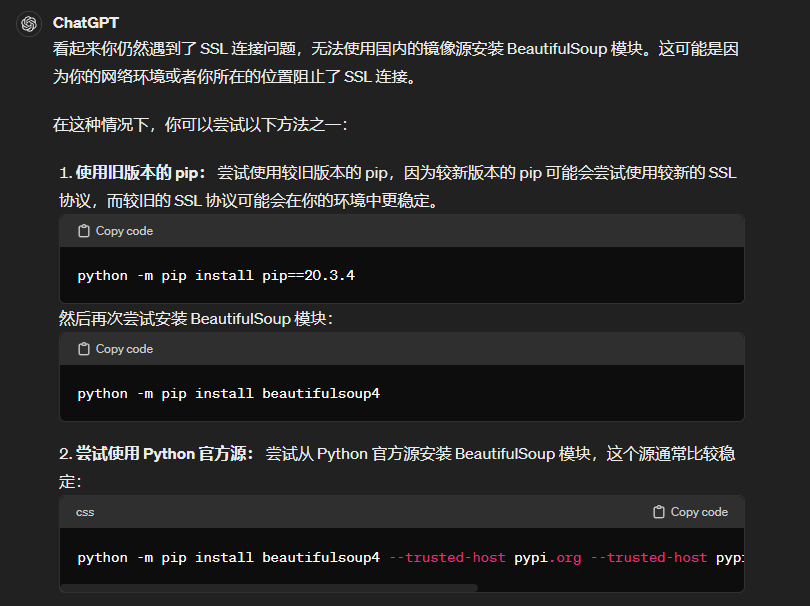Viewport: 810px width, 606px height.
Task: Click the ChatGPT logo avatar
Action: pyautogui.click(x=29, y=24)
